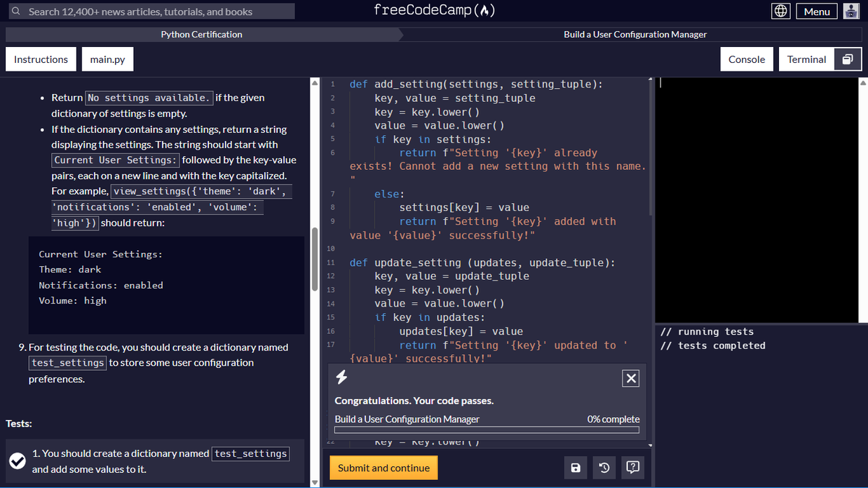The height and width of the screenshot is (488, 868).
Task: Switch to the main.py tab
Action: (108, 59)
